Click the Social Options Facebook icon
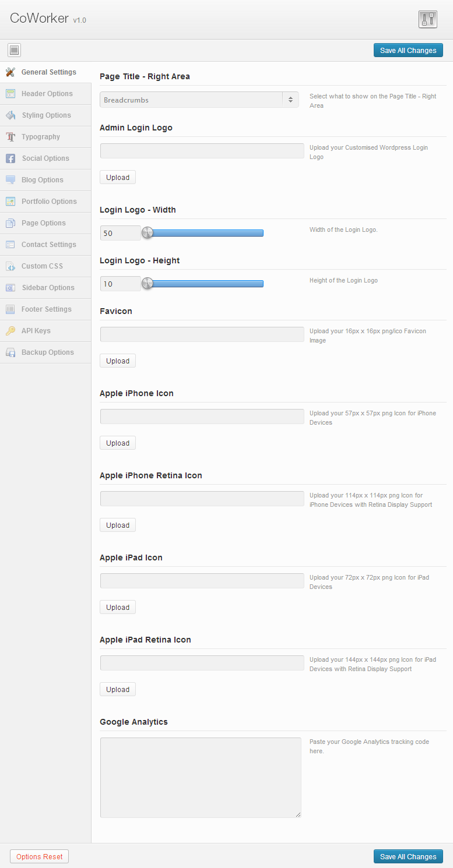453x868 pixels. click(10, 158)
